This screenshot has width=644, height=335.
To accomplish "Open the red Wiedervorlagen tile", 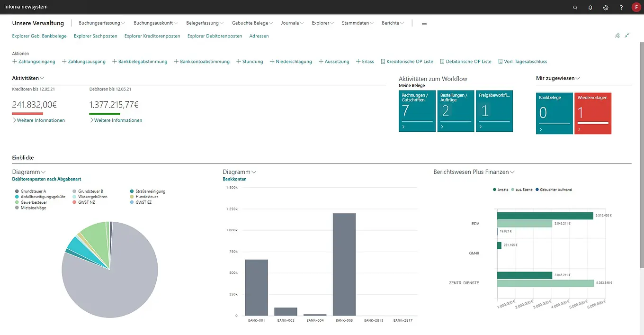I will [x=593, y=114].
